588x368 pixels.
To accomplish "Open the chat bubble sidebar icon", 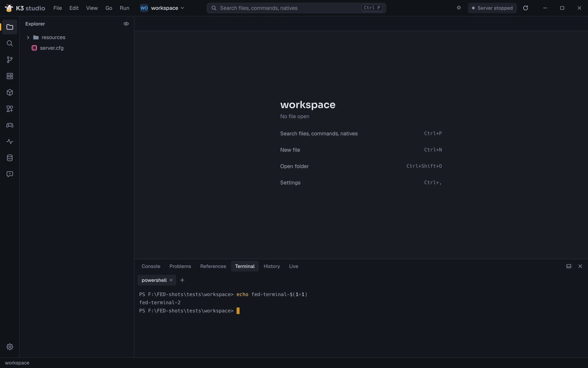I will point(10,174).
